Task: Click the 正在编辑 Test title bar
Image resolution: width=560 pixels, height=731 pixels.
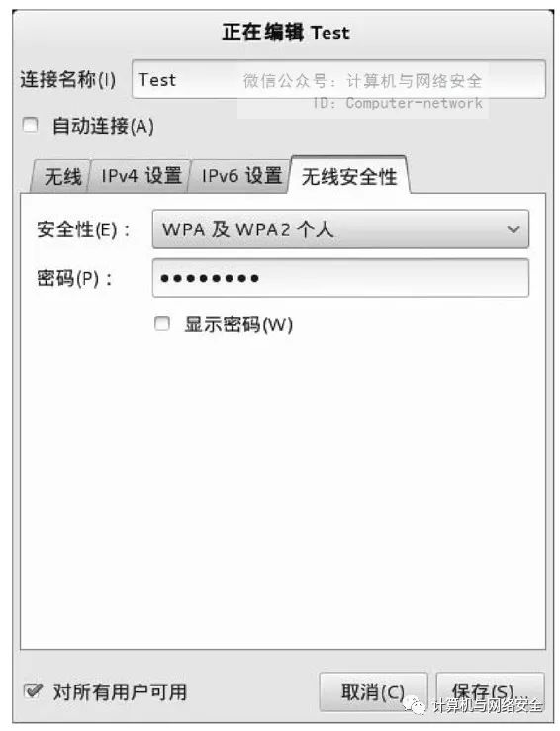Action: (285, 33)
